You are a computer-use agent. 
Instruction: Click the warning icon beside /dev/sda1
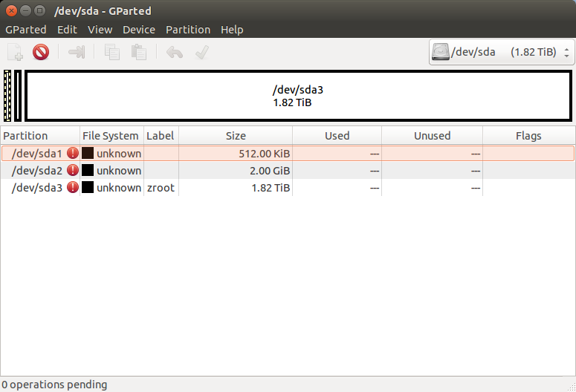tap(73, 153)
